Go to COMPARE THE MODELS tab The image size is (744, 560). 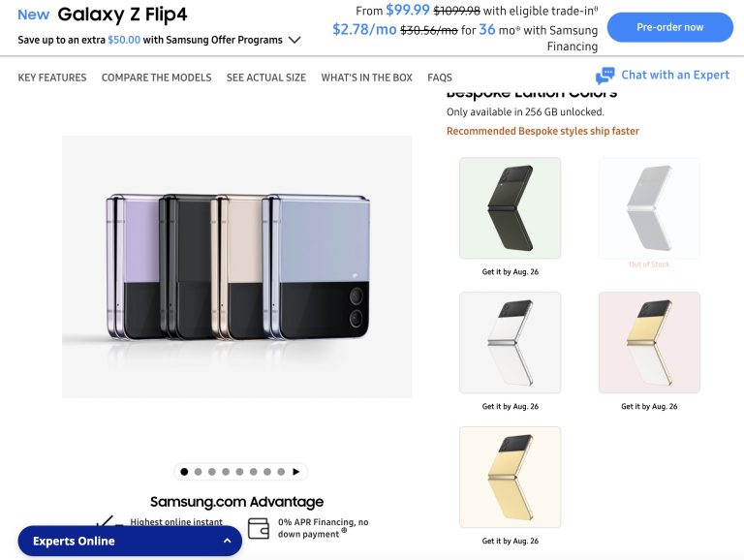tap(156, 78)
